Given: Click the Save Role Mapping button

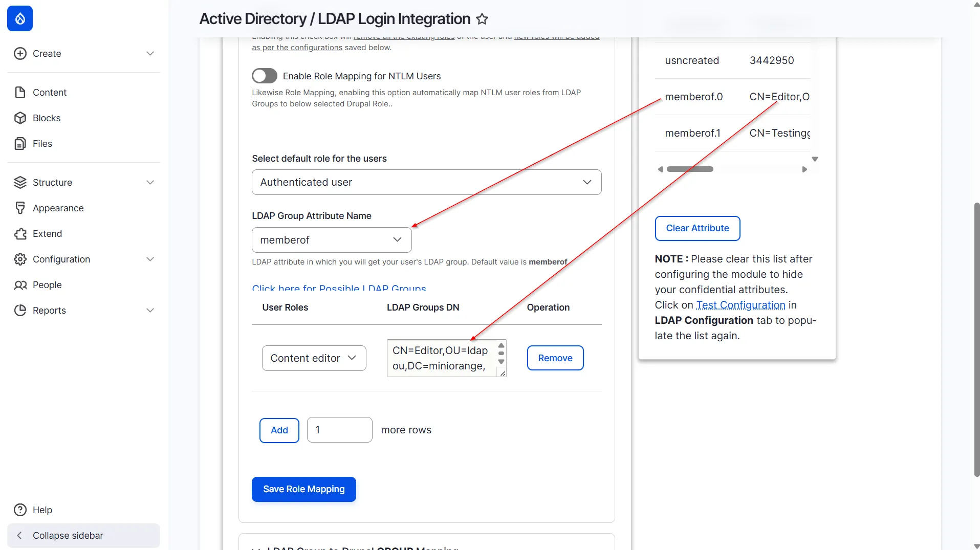Looking at the screenshot, I should coord(304,489).
